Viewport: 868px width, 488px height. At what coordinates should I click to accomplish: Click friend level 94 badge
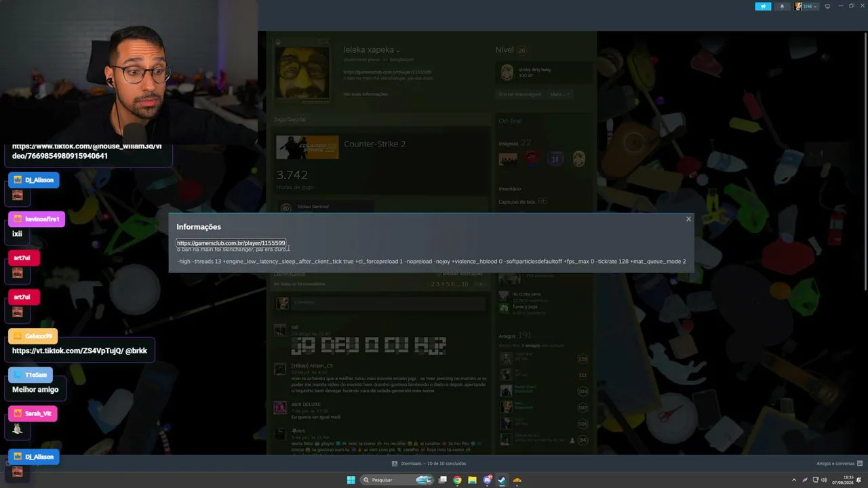[x=582, y=441]
